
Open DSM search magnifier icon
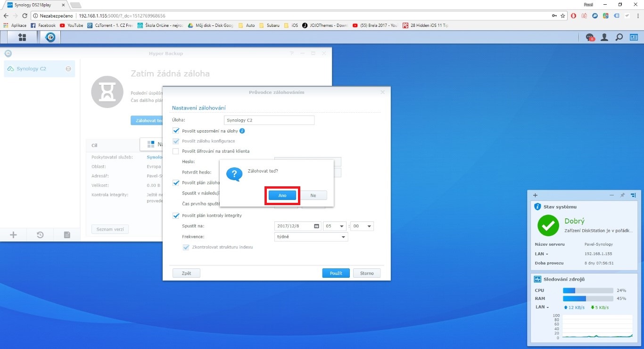point(619,37)
